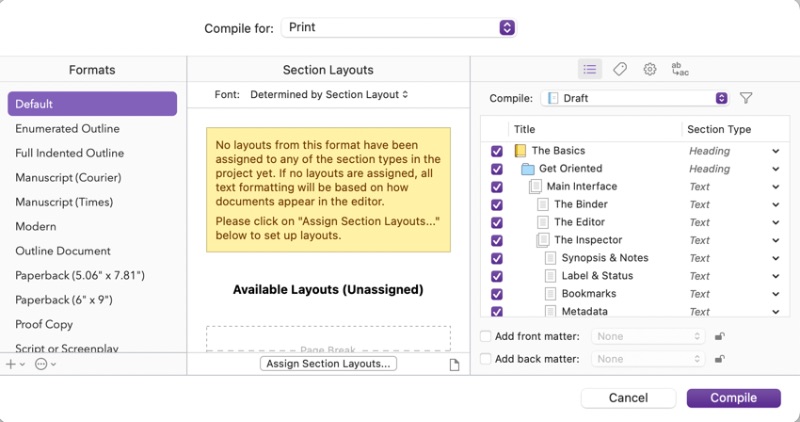Click the front matter lock icon
The width and height of the screenshot is (800, 422).
pos(719,336)
